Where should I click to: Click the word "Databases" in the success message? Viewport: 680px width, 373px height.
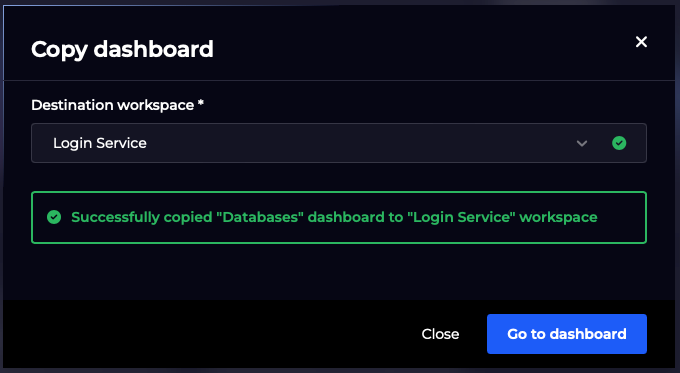[x=262, y=216]
